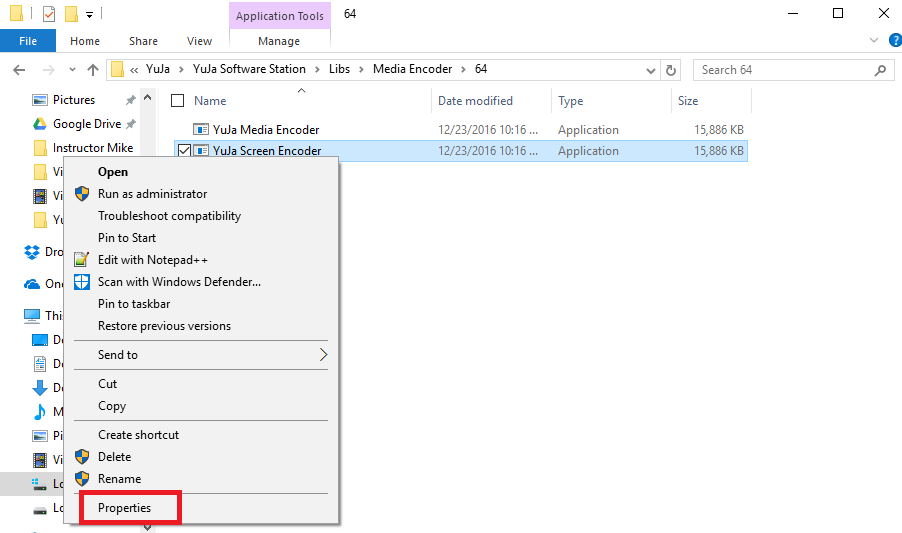
Task: Open the File ribbon tab
Action: (x=28, y=41)
